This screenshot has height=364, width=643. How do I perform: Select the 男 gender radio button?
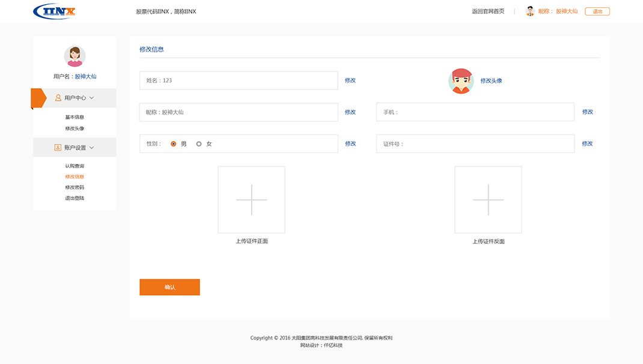click(x=174, y=144)
